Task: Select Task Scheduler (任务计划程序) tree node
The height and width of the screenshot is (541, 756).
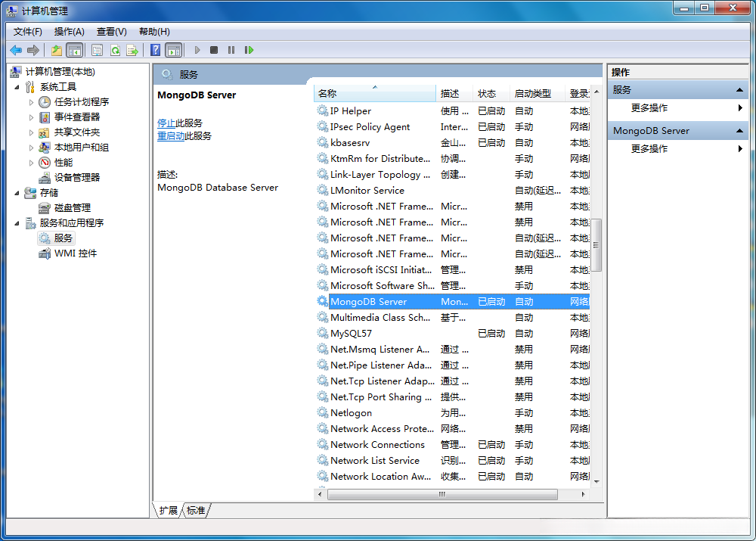Action: pyautogui.click(x=82, y=102)
